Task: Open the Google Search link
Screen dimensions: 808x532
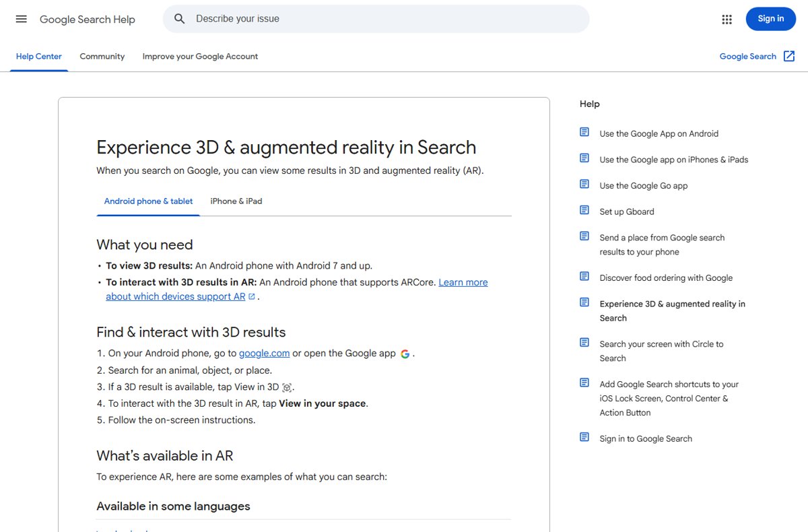Action: tap(748, 57)
